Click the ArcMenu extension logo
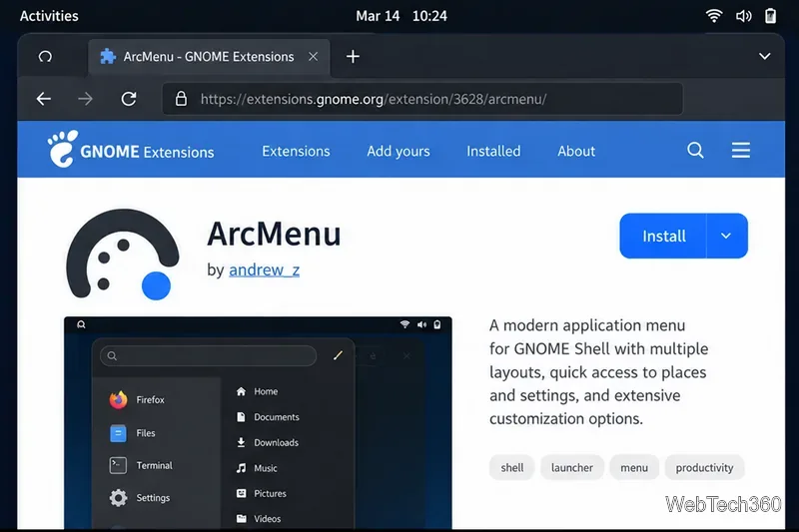 pos(123,255)
